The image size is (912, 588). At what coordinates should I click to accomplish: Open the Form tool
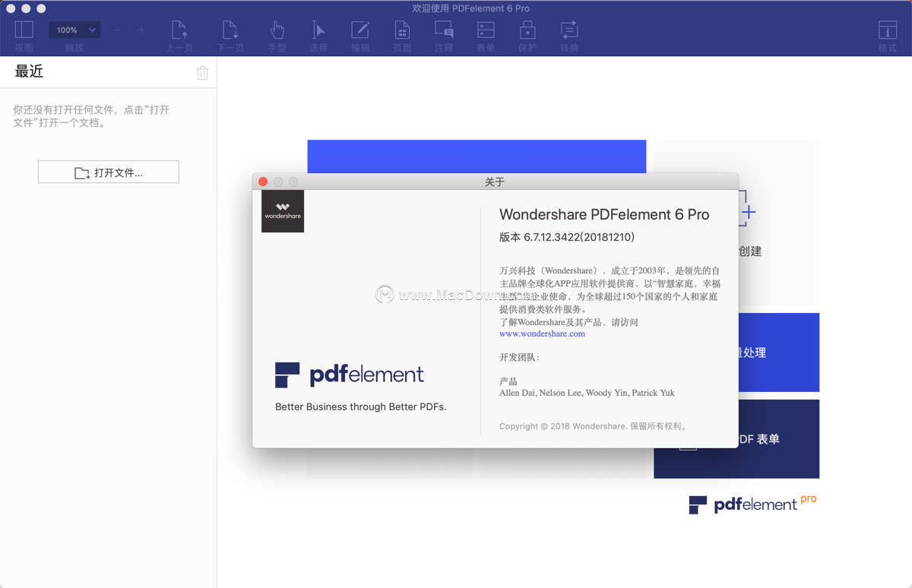pyautogui.click(x=486, y=30)
